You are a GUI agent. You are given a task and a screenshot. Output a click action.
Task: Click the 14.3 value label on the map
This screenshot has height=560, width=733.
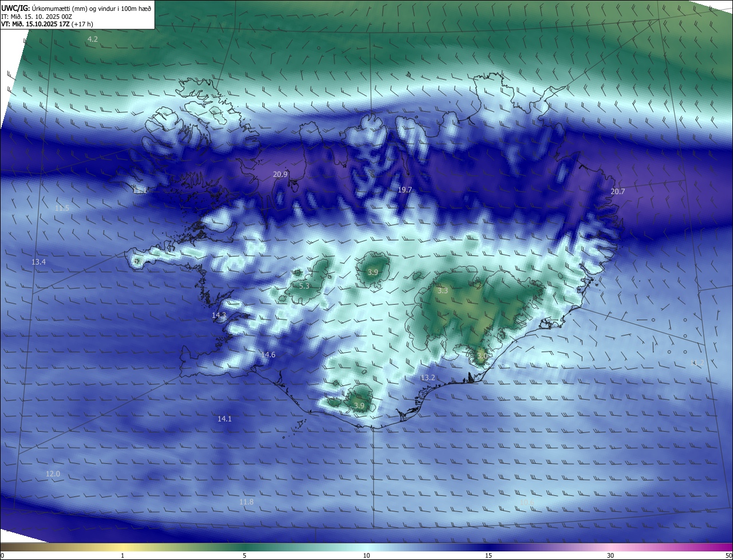coord(219,315)
